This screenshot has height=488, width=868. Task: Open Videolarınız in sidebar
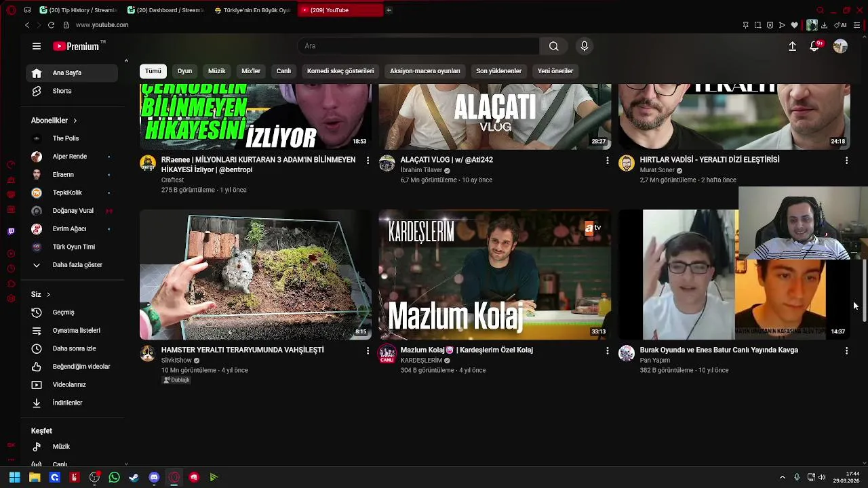point(73,385)
